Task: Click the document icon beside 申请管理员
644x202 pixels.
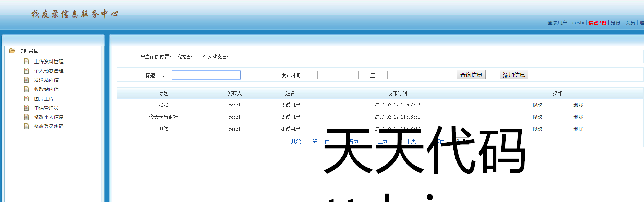Action: click(26, 108)
